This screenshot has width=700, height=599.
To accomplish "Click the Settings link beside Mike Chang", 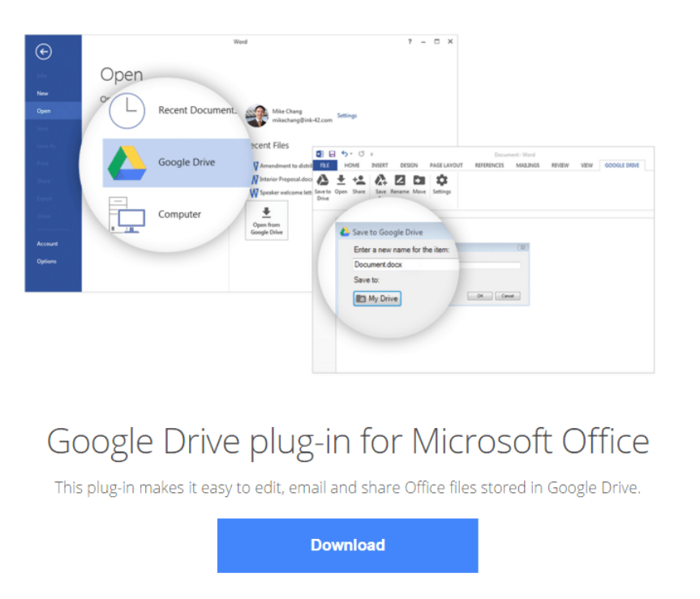I will coord(346,116).
